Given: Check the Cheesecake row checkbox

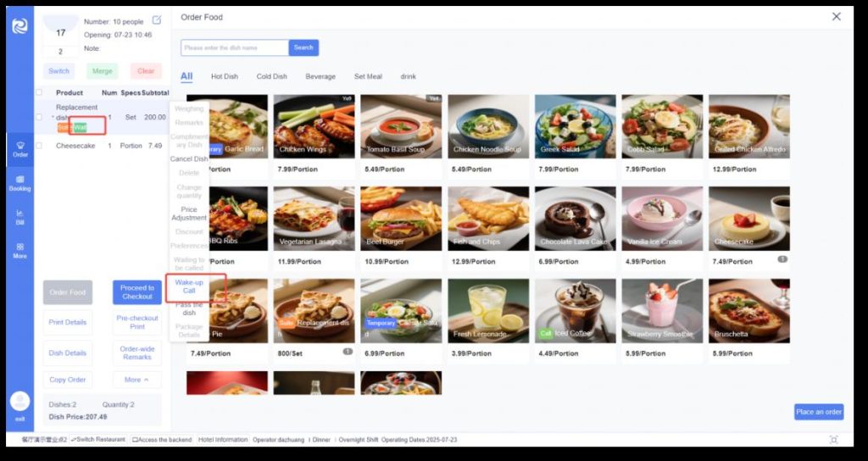Looking at the screenshot, I should 39,146.
